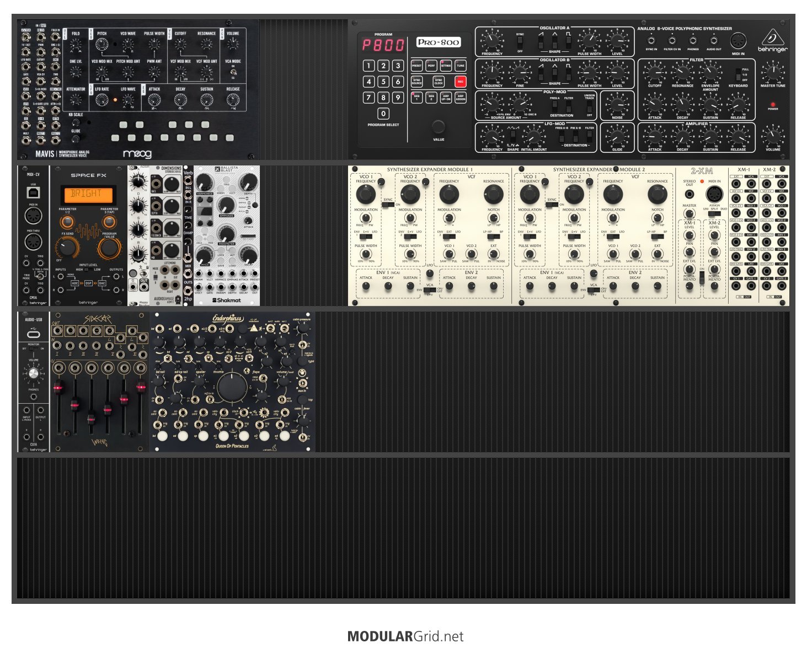Click the MIDI THRU socket on the MIDI-CV module
Image resolution: width=812 pixels, height=648 pixels.
pos(34,241)
